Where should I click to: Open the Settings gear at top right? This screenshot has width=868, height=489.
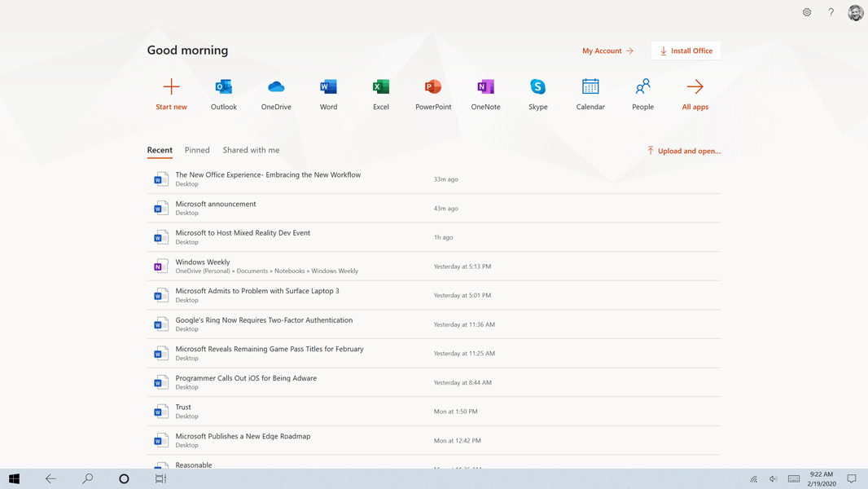coord(807,12)
